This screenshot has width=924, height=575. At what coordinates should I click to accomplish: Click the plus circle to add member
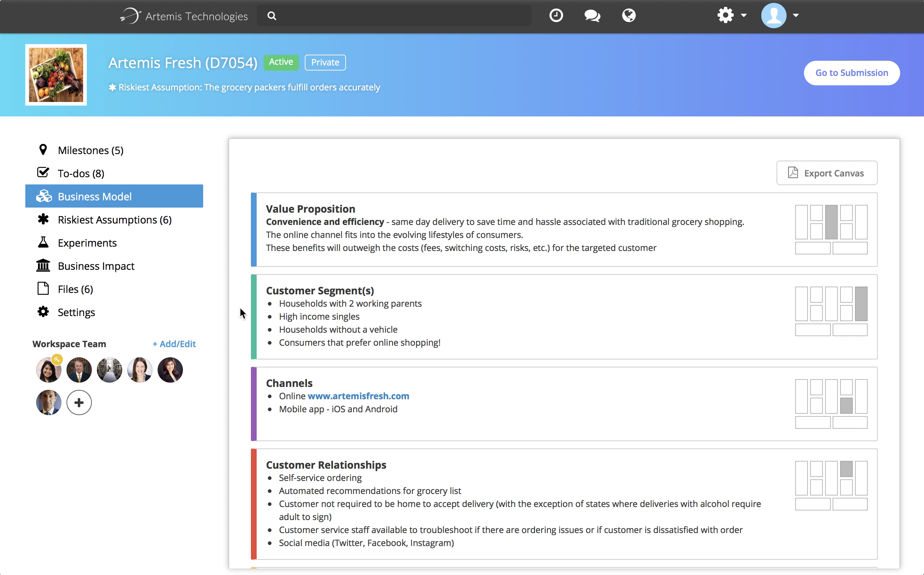click(x=79, y=403)
